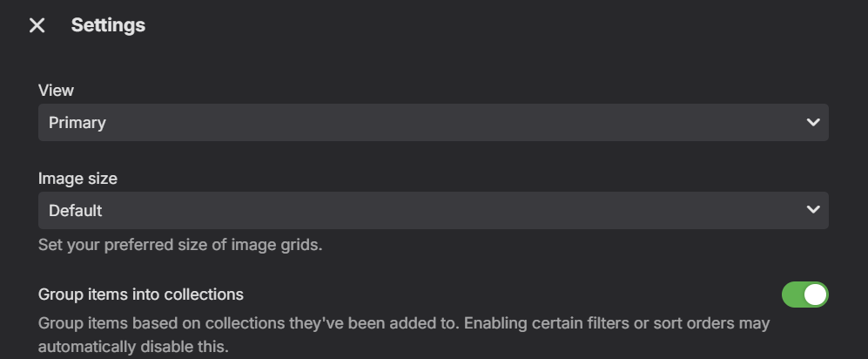Screen dimensions: 868x359
Task: Click the middle of the Image size combo box
Action: coord(433,210)
